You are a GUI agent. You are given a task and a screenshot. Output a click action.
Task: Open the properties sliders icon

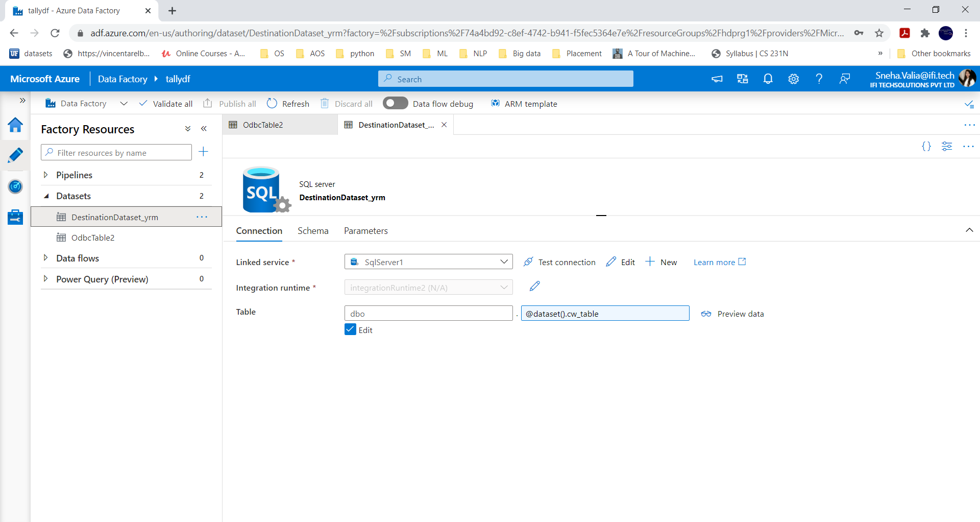pyautogui.click(x=947, y=147)
